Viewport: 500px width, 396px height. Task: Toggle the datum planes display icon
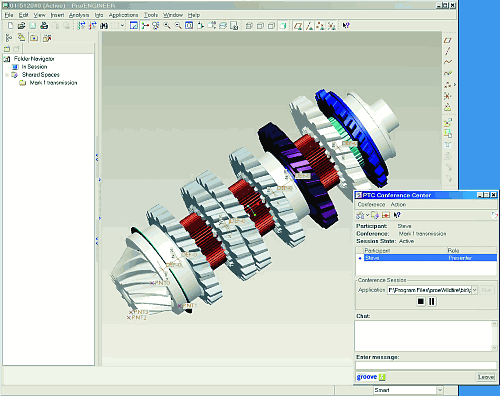coord(298,26)
